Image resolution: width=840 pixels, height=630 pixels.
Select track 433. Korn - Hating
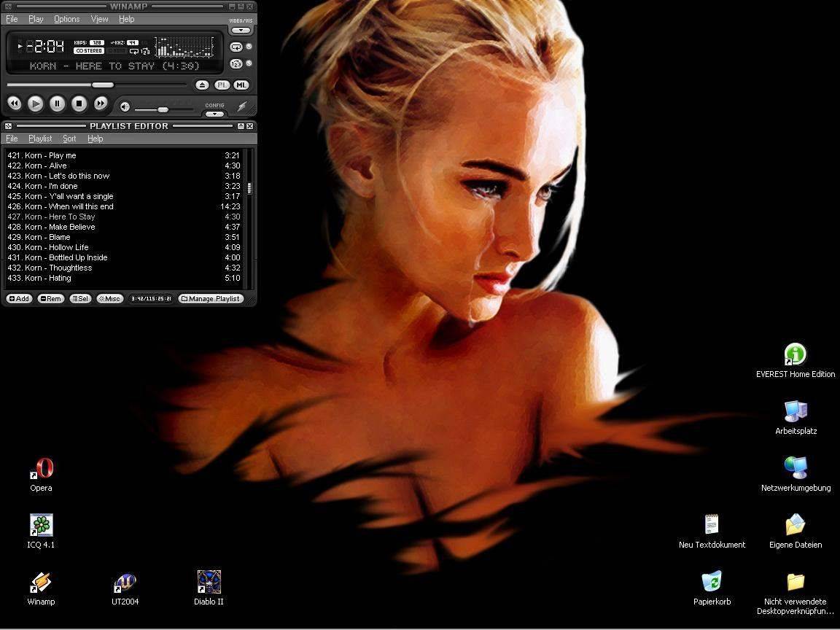(x=124, y=278)
